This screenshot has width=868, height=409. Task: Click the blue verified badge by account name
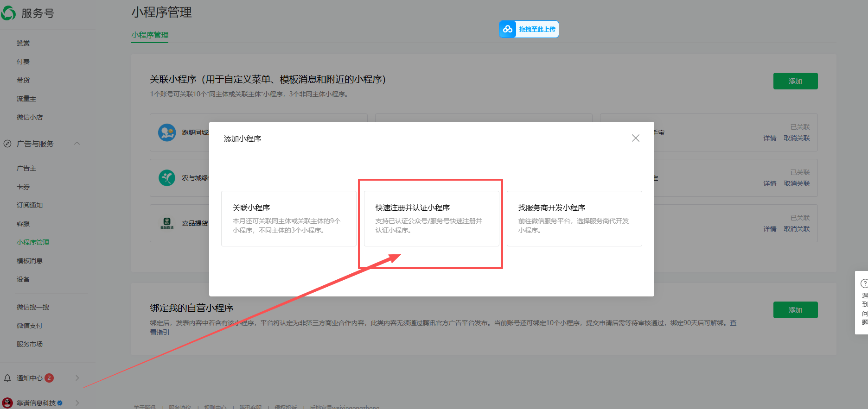click(60, 403)
